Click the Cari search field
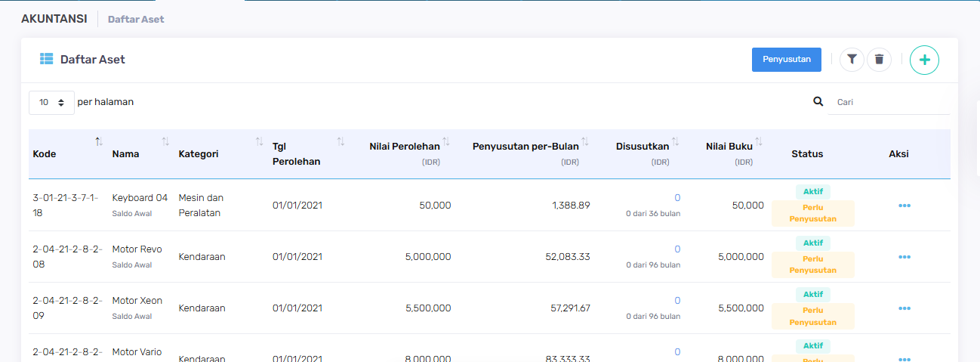Image resolution: width=980 pixels, height=362 pixels. (x=889, y=102)
